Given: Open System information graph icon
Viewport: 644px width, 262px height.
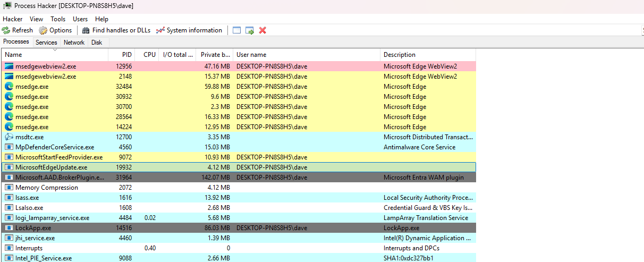Looking at the screenshot, I should coord(160,30).
